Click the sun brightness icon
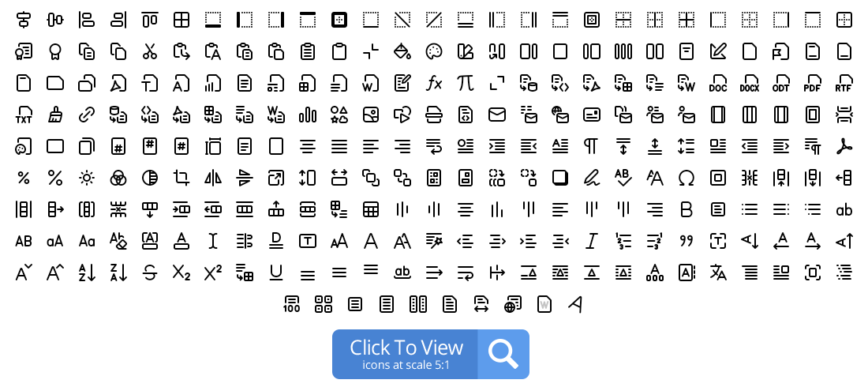This screenshot has width=868, height=391. point(86,178)
